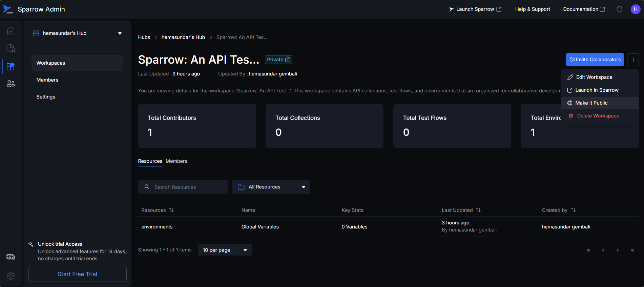
Task: Select Make it Public from menu
Action: pyautogui.click(x=591, y=103)
